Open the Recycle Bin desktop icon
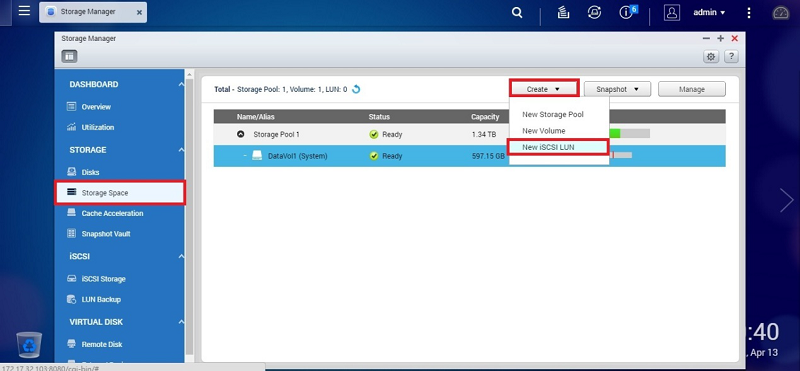Screen dimensions: 800x371 tap(29, 344)
